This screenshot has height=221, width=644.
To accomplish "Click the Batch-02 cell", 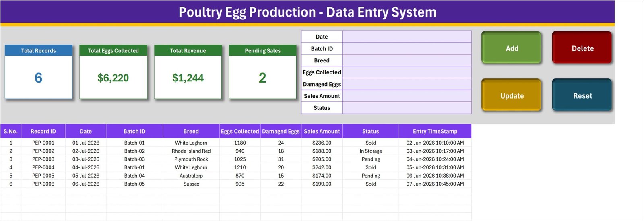I will click(134, 151).
